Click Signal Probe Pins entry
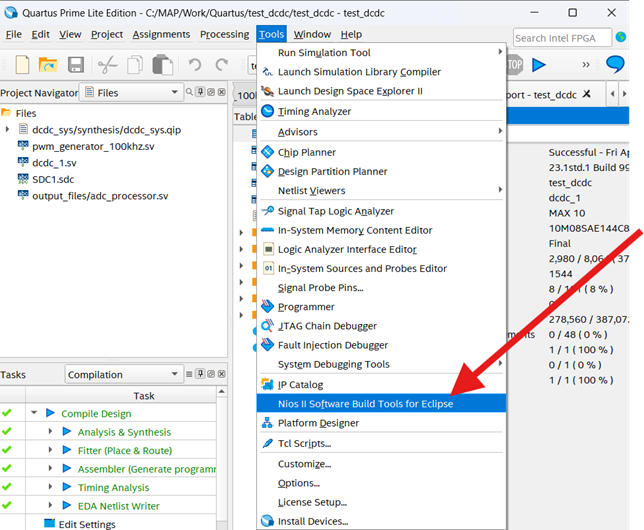The image size is (644, 530). tap(382, 288)
